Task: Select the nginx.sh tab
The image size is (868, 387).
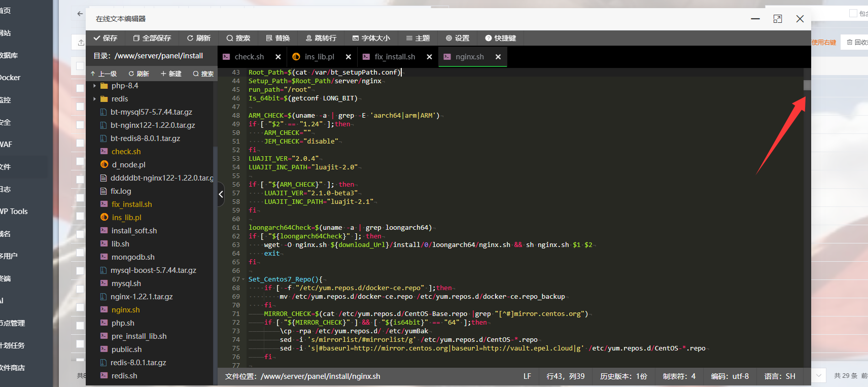Action: (x=469, y=57)
